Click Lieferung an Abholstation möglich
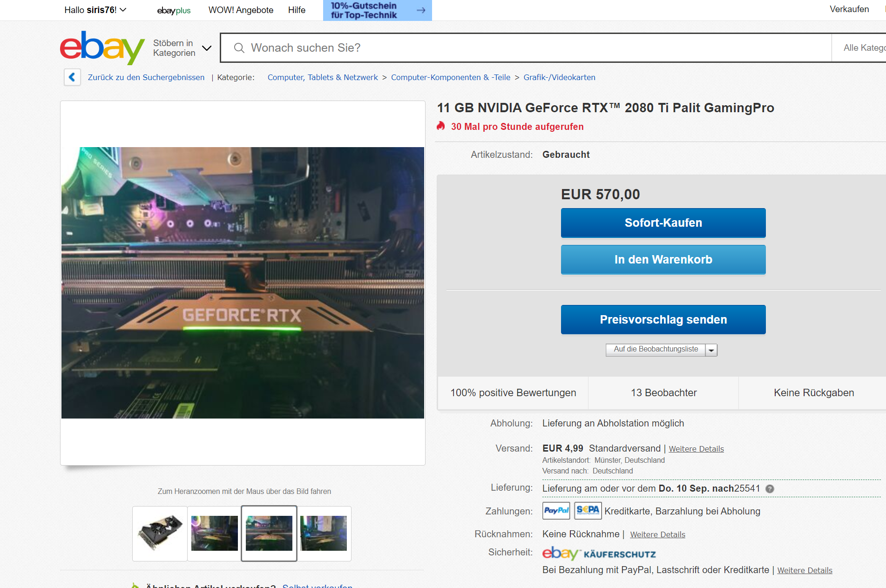Viewport: 886px width, 588px height. [613, 423]
